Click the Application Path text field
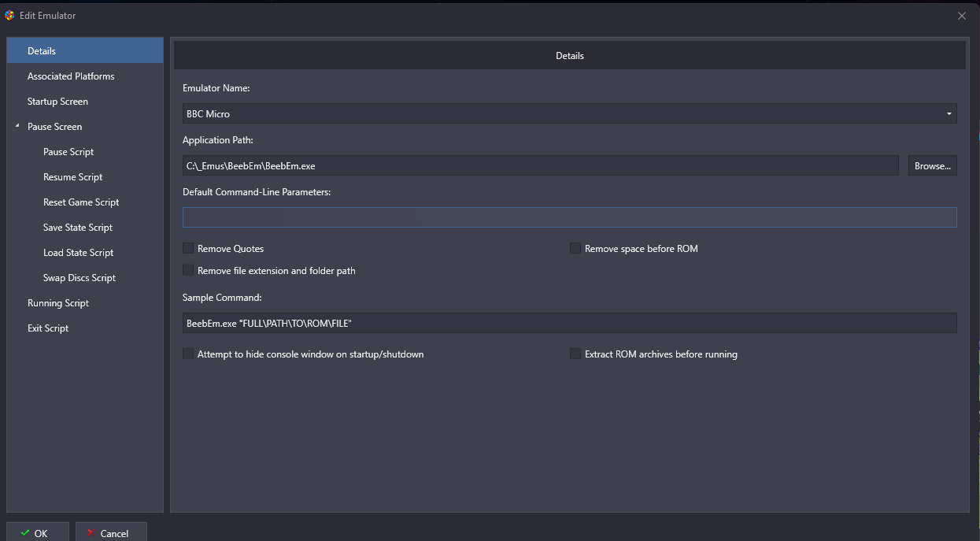 [540, 166]
